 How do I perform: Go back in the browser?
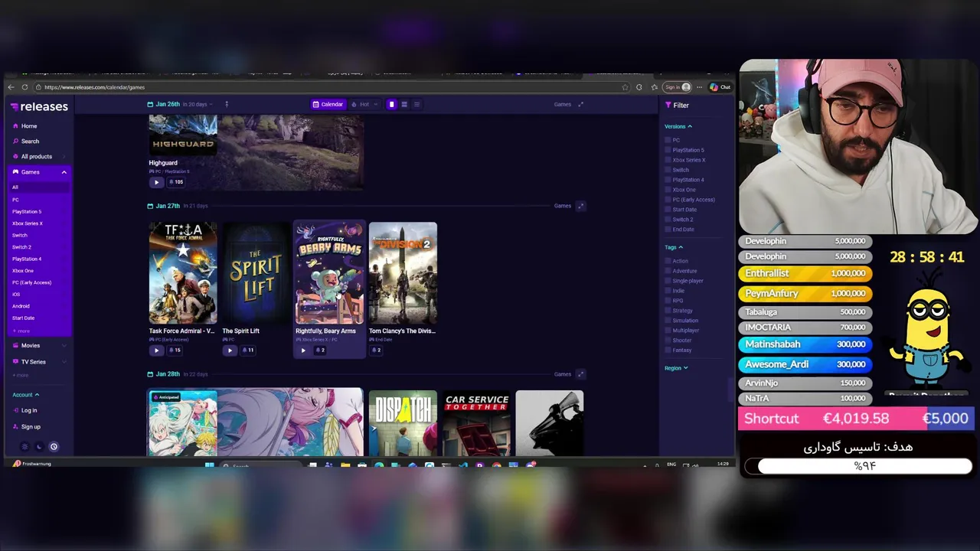point(11,87)
